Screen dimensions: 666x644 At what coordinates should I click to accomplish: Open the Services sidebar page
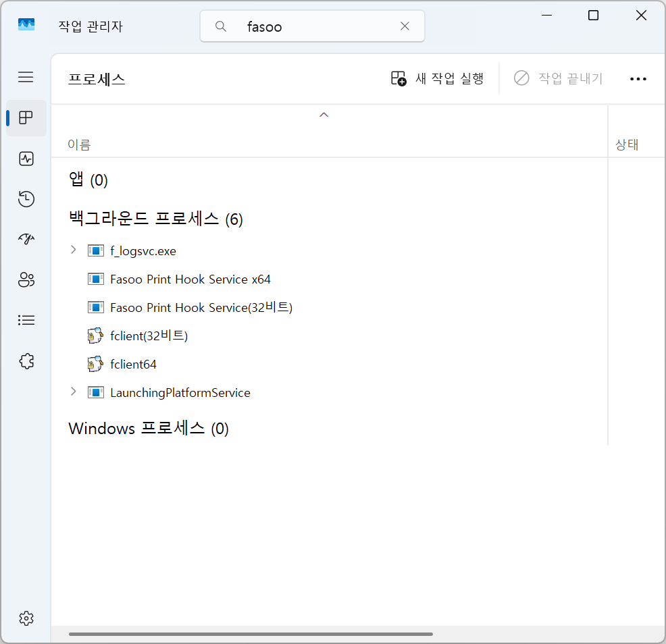point(26,361)
